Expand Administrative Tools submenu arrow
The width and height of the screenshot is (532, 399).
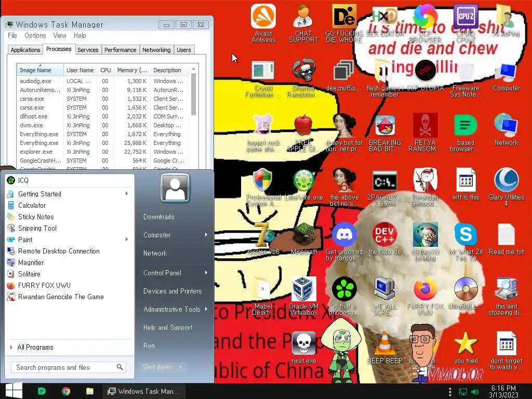(206, 309)
